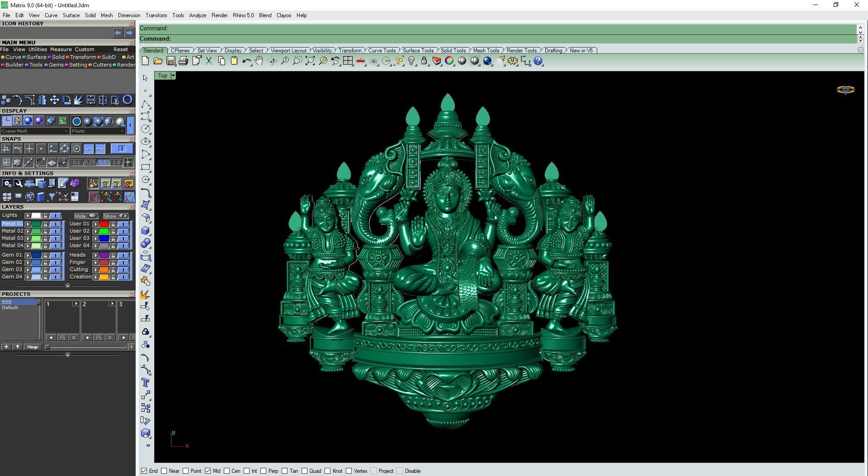Click the Zoom Extents magnifier icon
This screenshot has width=868, height=476.
click(310, 61)
